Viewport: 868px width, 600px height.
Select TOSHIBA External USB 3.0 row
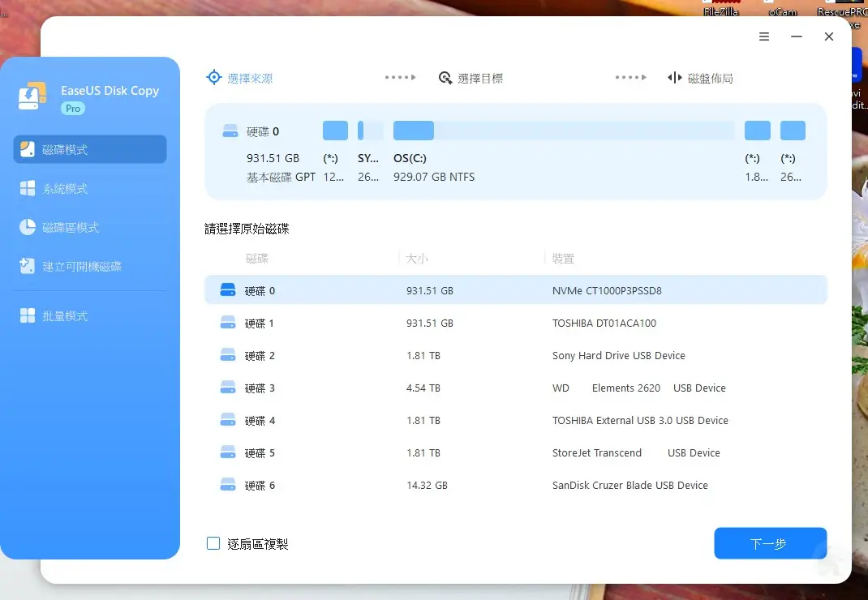[x=515, y=420]
